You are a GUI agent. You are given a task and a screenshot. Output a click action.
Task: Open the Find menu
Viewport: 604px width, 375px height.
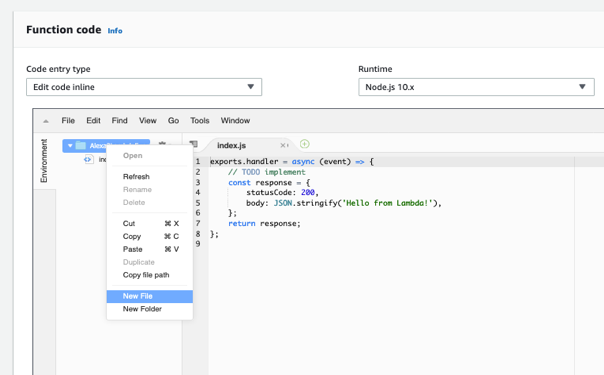click(x=119, y=121)
